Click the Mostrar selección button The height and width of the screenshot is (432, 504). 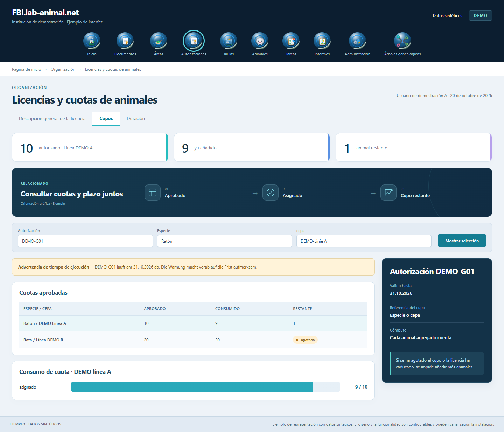click(x=462, y=241)
